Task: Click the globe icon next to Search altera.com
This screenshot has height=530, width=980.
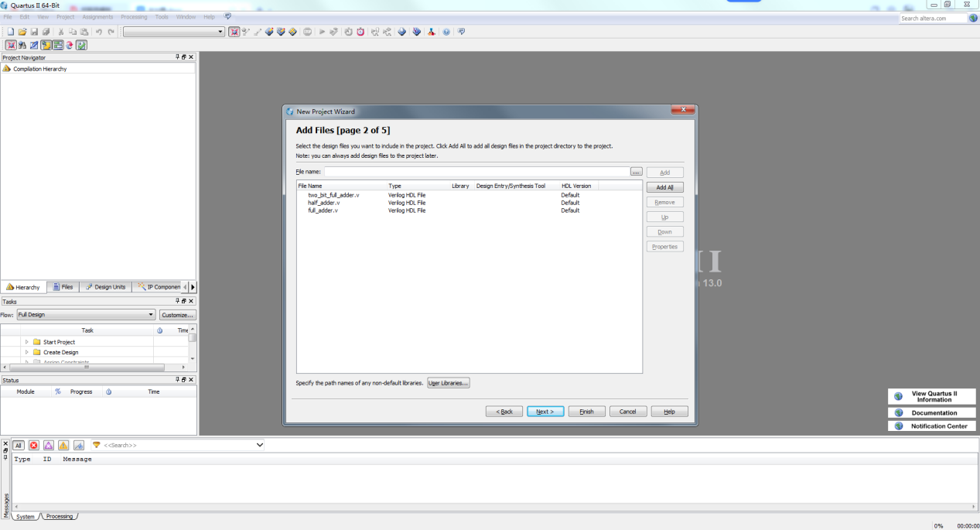Action: point(973,18)
